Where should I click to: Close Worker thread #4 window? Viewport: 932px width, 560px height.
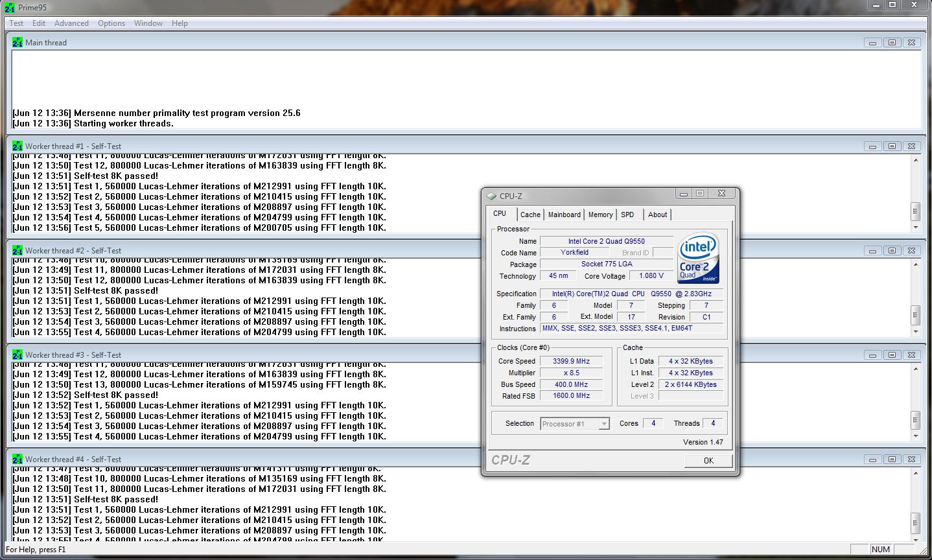(911, 460)
